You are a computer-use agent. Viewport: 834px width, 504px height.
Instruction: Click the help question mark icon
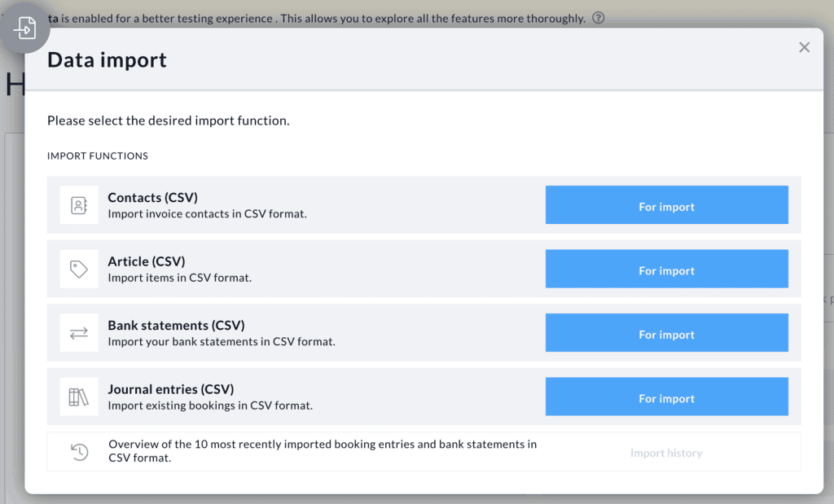[x=599, y=18]
